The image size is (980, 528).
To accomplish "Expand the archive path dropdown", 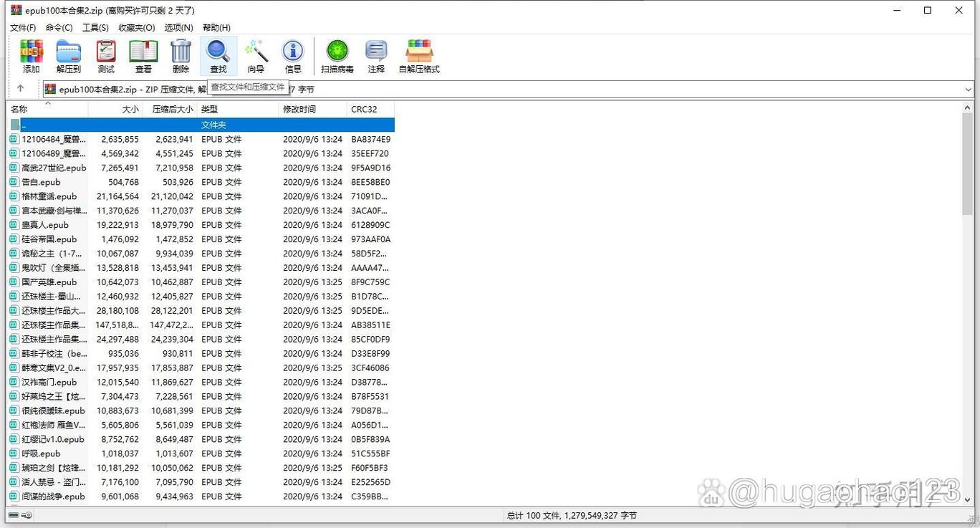I will tap(968, 90).
